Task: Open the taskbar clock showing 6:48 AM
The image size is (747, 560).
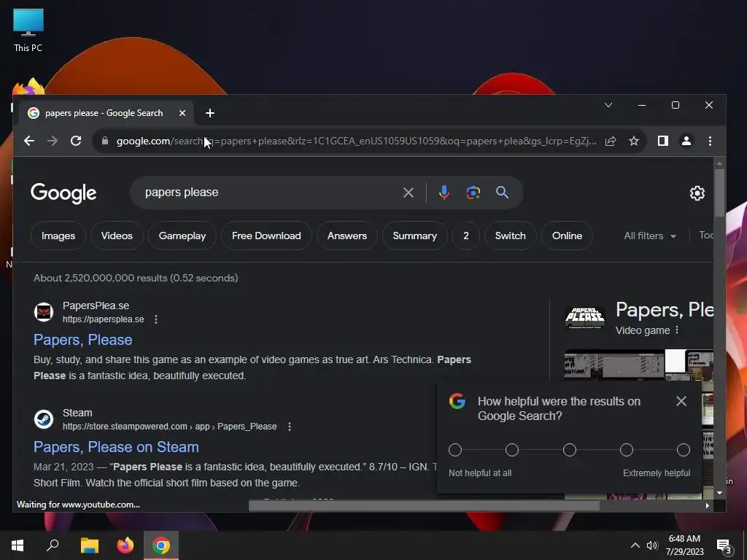Action: pyautogui.click(x=684, y=545)
